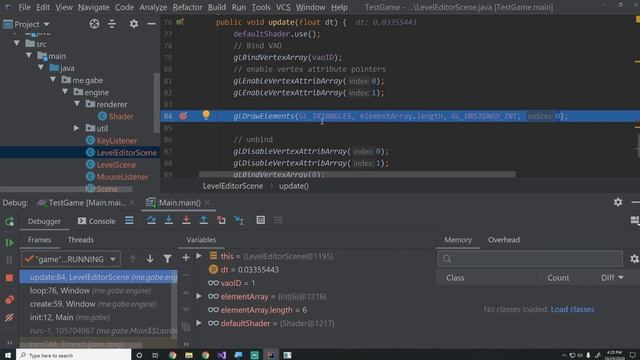Collapse the src folder

point(17,43)
